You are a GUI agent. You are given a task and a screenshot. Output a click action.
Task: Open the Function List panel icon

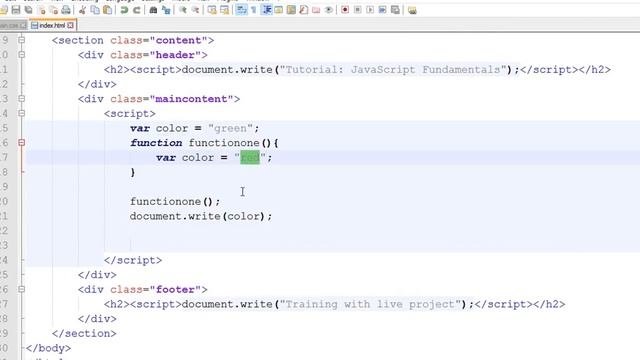click(303, 10)
